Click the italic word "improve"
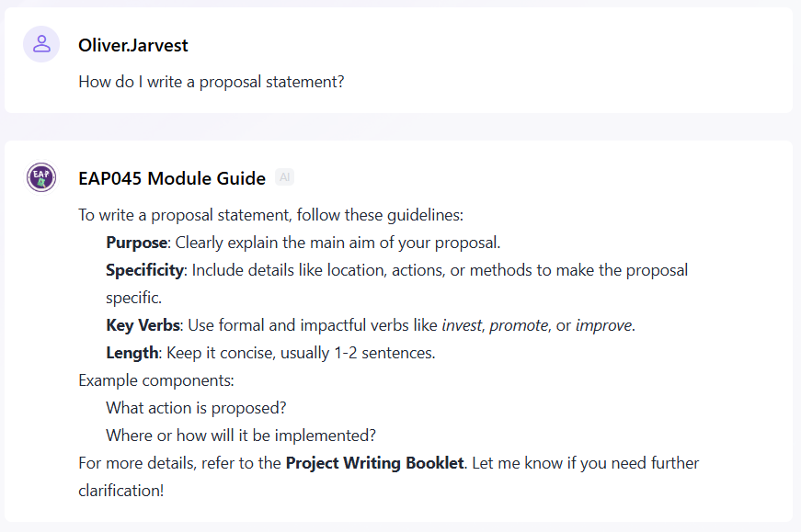Image resolution: width=801 pixels, height=532 pixels. [603, 326]
